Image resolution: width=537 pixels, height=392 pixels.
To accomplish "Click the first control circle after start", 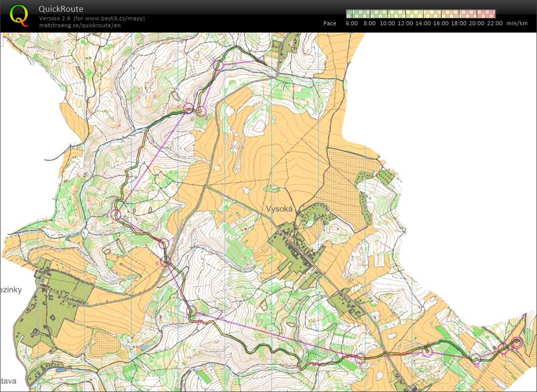I will click(218, 65).
